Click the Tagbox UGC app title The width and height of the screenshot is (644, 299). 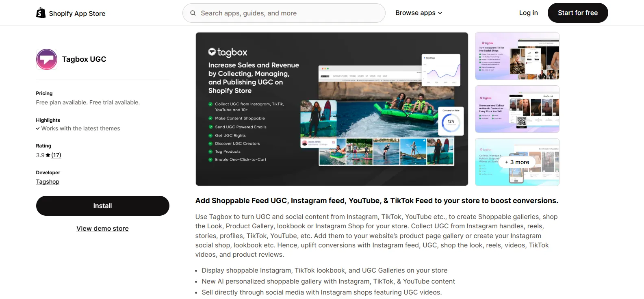(x=84, y=59)
